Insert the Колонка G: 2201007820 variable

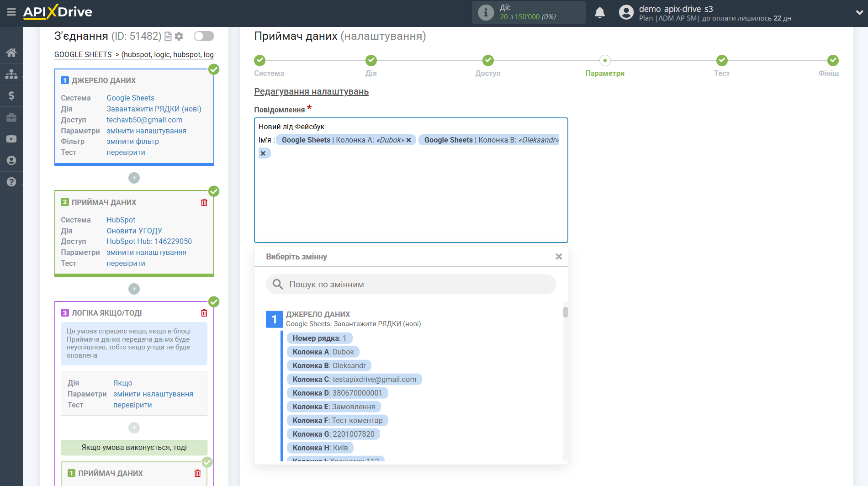pyautogui.click(x=333, y=434)
